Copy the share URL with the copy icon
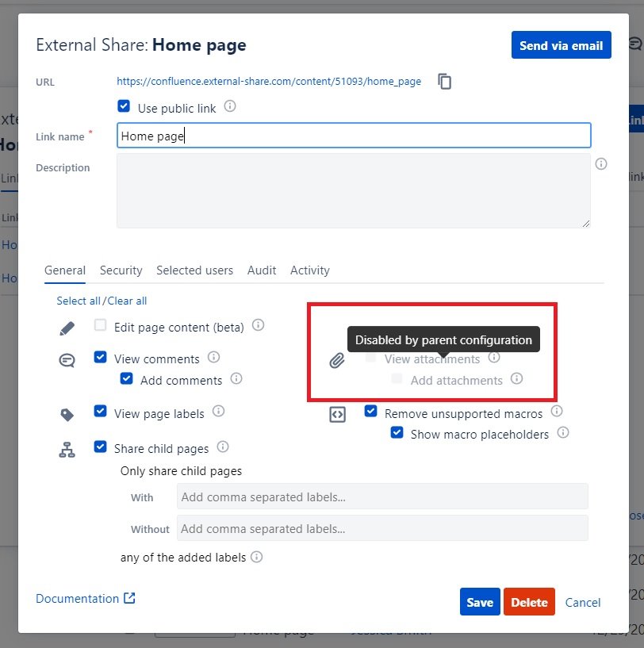The width and height of the screenshot is (644, 648). (x=444, y=81)
